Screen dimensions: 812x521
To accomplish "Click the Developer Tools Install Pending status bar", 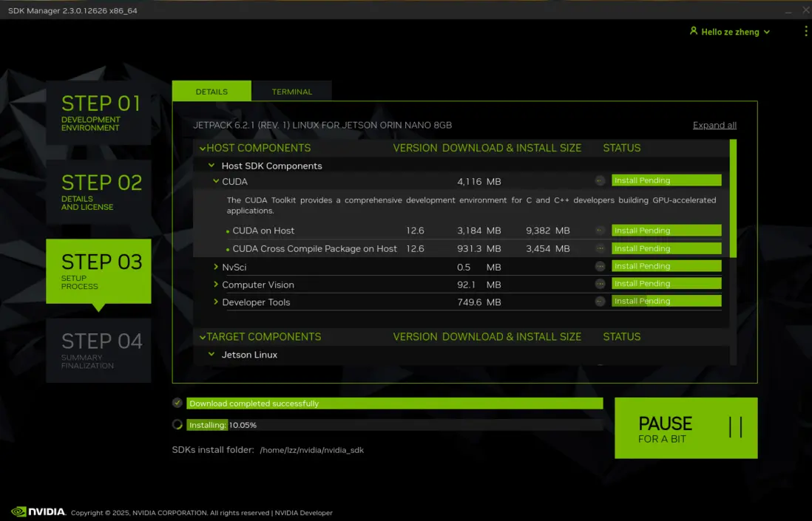I will coord(666,301).
